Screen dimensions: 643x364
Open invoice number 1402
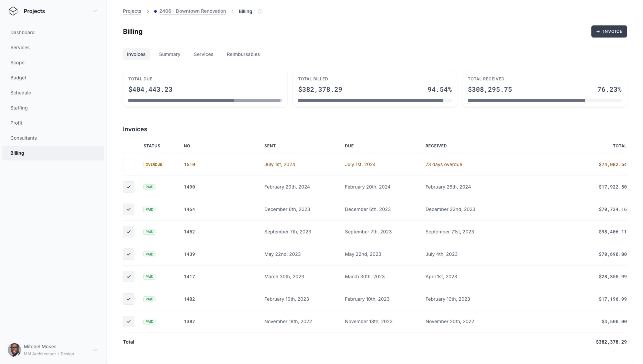[x=189, y=299]
